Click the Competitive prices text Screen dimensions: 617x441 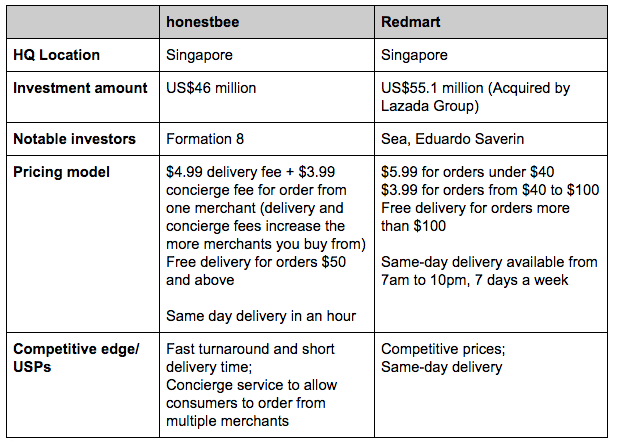point(443,349)
